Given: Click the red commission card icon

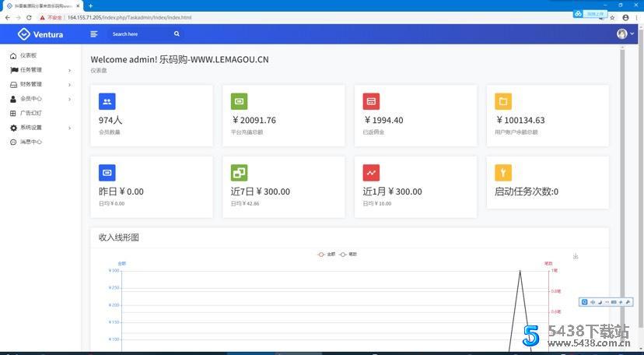Looking at the screenshot, I should click(x=371, y=101).
